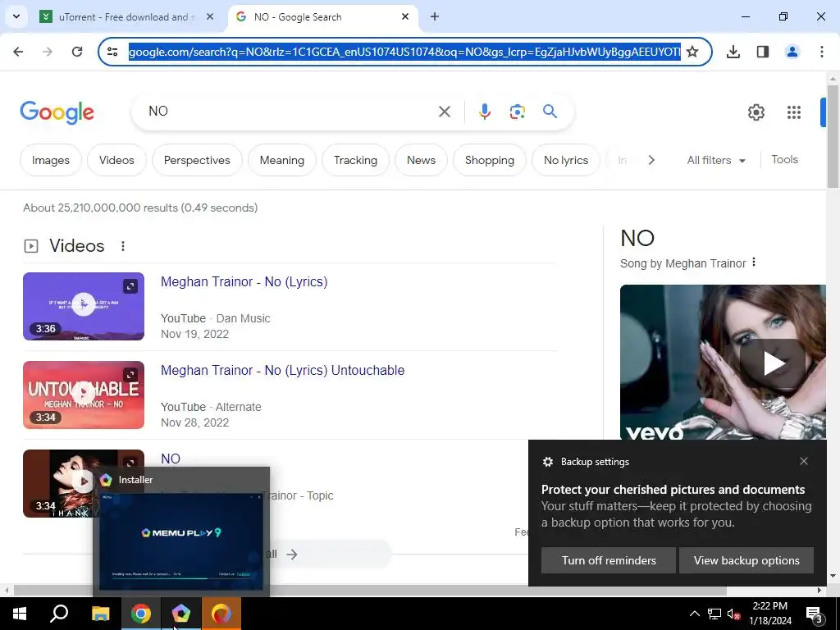This screenshot has width=840, height=630.
Task: Open site information icon in address bar
Action: click(112, 52)
